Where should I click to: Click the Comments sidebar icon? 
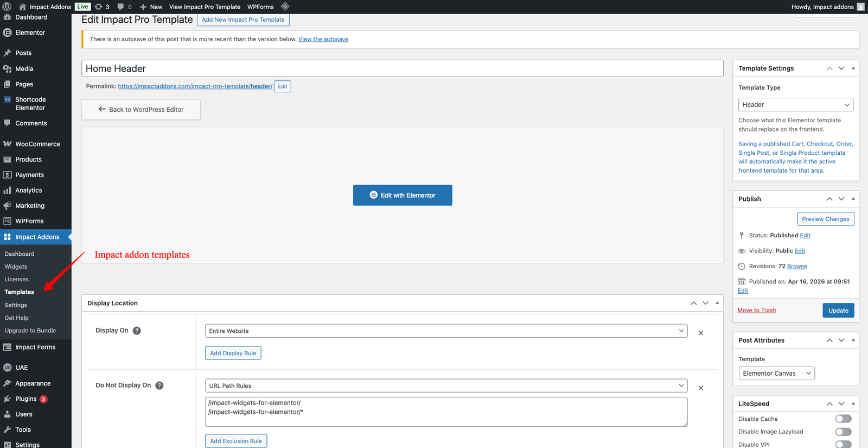click(7, 123)
